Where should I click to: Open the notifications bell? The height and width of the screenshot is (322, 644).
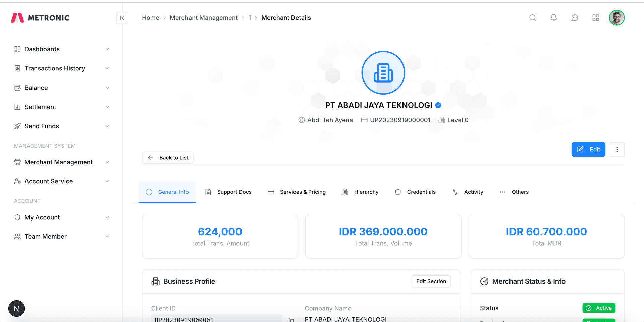(554, 18)
